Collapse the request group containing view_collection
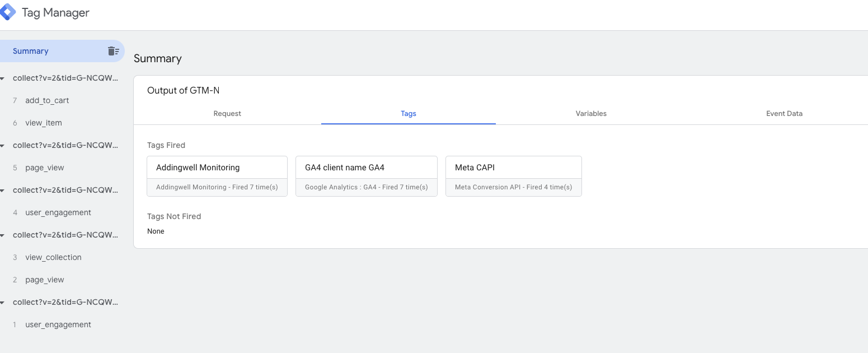 pos(3,235)
